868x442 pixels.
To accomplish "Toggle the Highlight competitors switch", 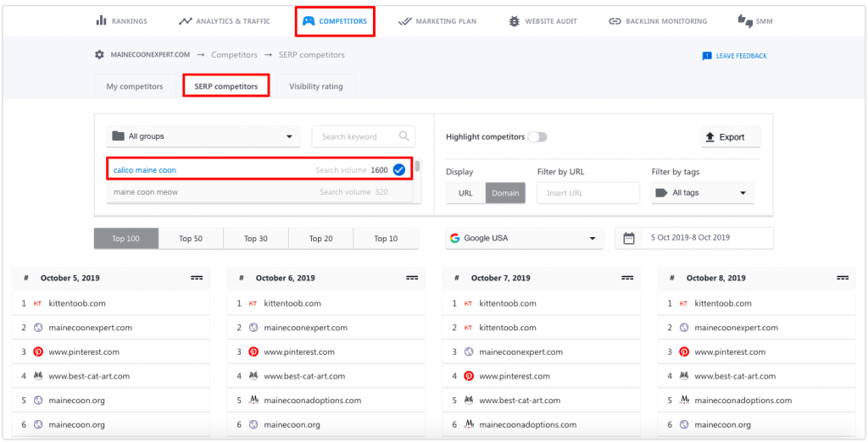I will (x=537, y=136).
